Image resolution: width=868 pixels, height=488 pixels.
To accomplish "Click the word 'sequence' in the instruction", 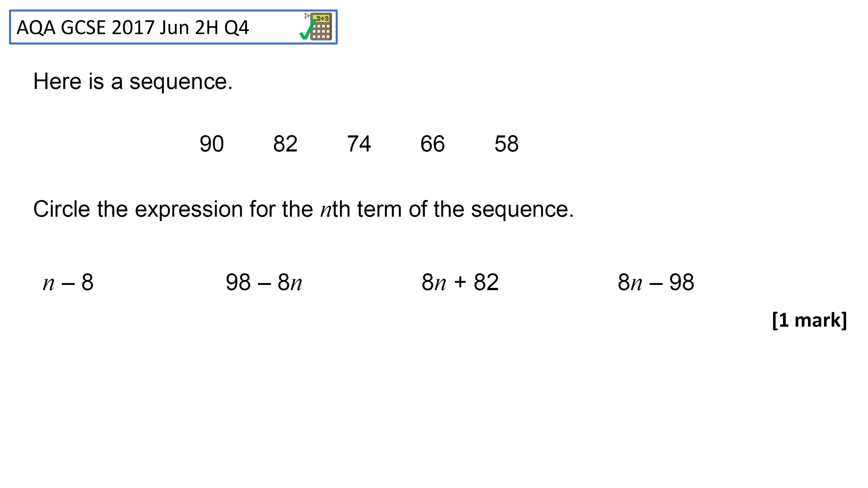I will pyautogui.click(x=520, y=211).
